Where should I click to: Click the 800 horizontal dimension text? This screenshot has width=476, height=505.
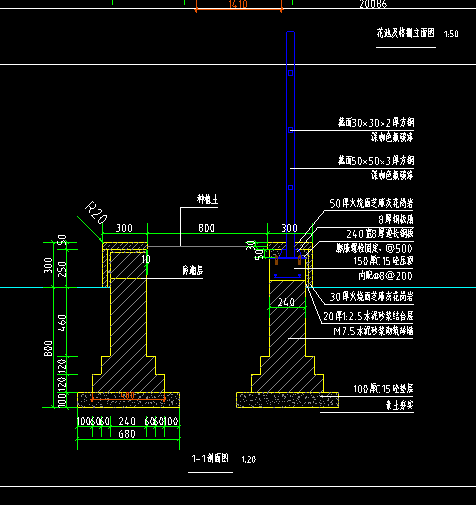[x=206, y=228]
